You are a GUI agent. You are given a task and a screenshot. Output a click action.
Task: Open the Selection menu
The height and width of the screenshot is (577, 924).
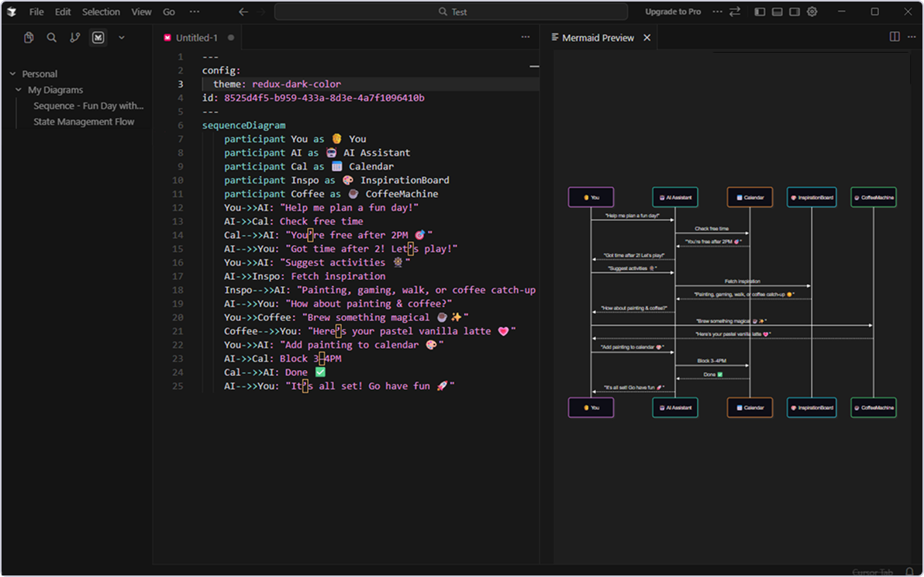coord(101,12)
